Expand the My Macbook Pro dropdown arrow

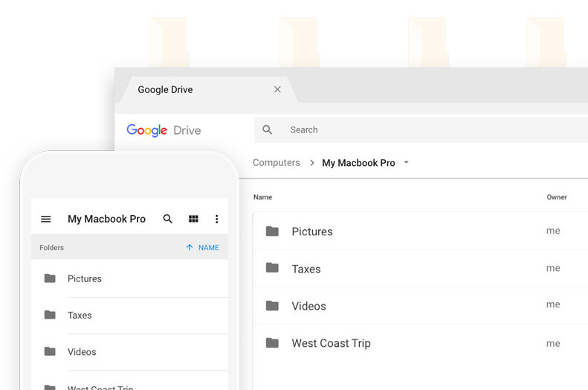[406, 163]
